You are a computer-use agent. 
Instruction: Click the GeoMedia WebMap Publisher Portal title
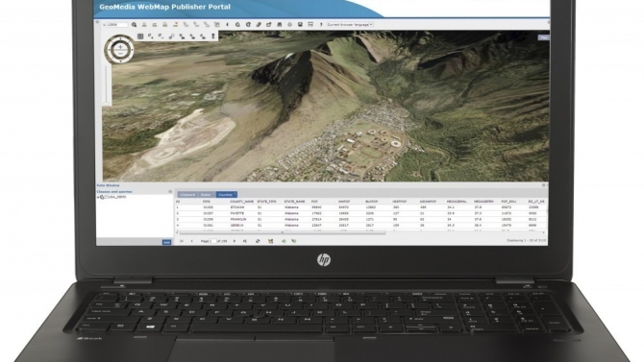click(x=164, y=7)
